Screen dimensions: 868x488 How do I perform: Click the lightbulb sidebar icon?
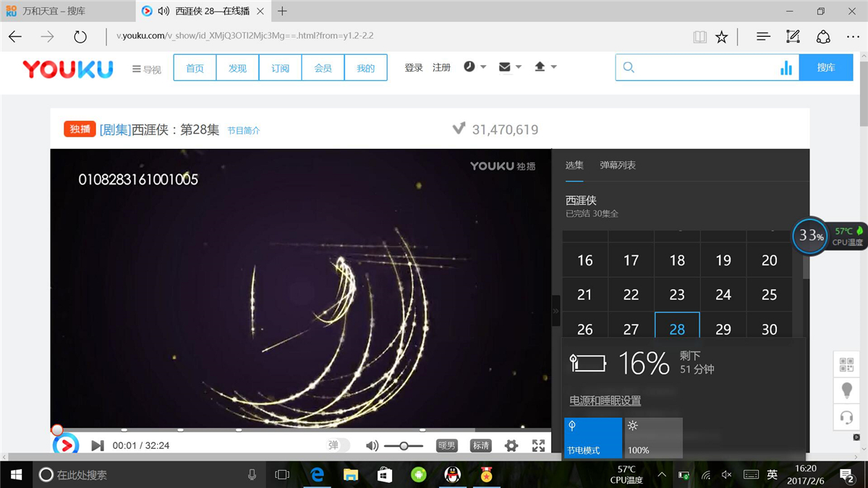(x=846, y=391)
